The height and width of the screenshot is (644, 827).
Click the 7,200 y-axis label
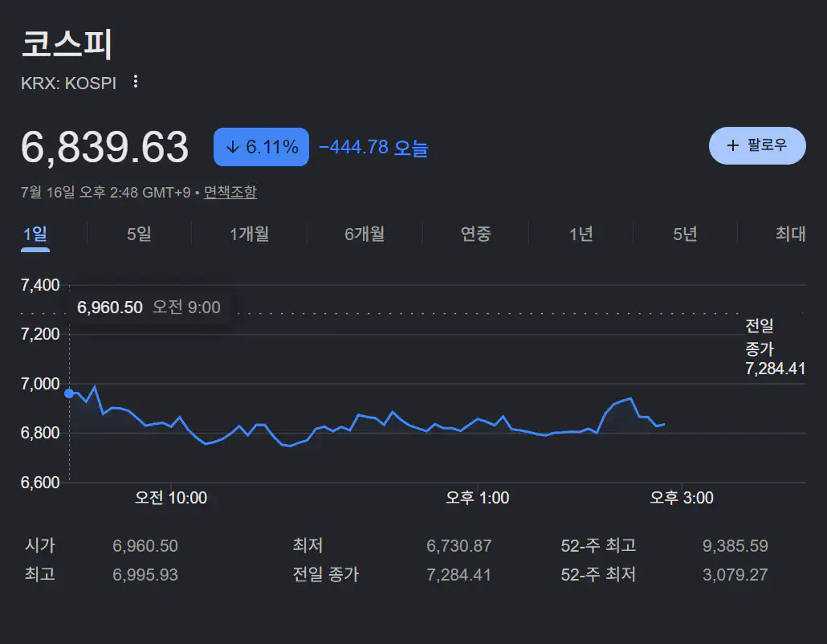click(40, 334)
